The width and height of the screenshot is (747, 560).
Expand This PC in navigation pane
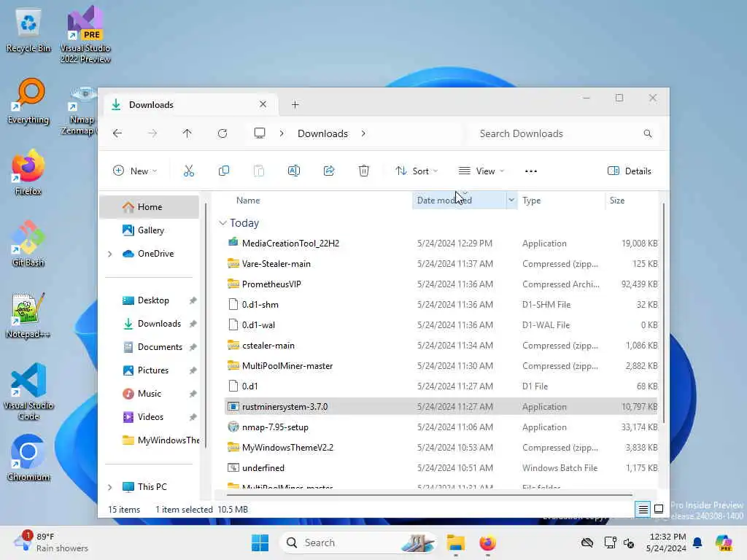(x=110, y=487)
